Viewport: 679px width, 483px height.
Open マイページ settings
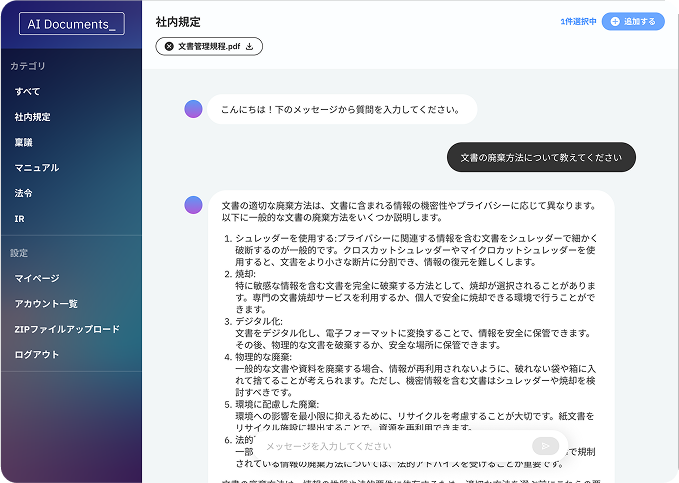[37, 278]
